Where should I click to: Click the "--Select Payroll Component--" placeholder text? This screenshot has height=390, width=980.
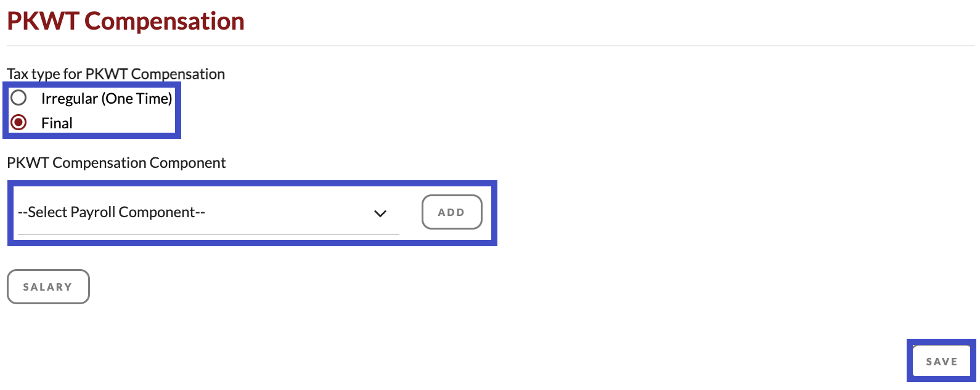(112, 212)
